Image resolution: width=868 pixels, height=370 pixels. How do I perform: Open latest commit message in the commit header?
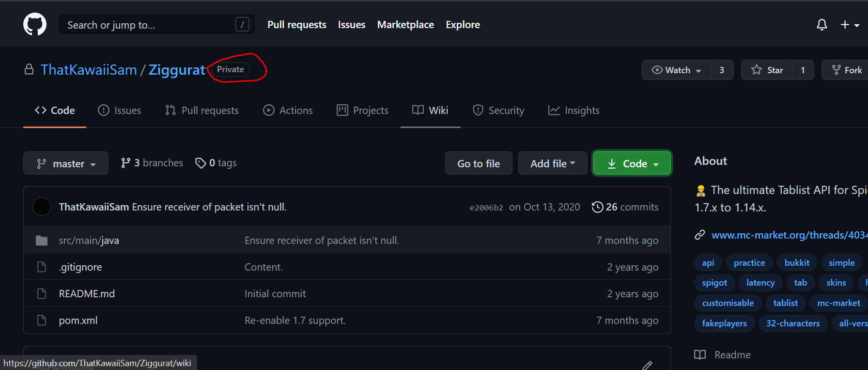point(209,207)
